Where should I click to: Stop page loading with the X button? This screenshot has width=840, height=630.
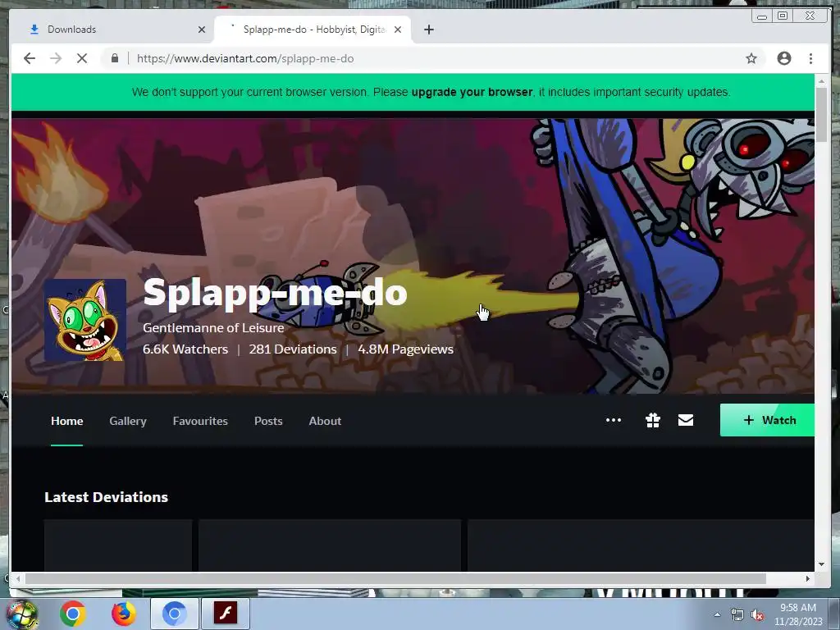coord(82,58)
